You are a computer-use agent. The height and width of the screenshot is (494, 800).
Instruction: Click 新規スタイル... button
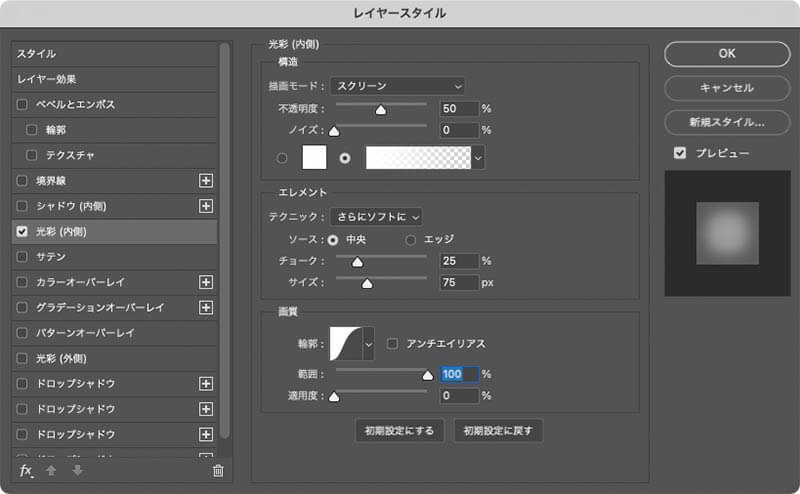(x=727, y=122)
